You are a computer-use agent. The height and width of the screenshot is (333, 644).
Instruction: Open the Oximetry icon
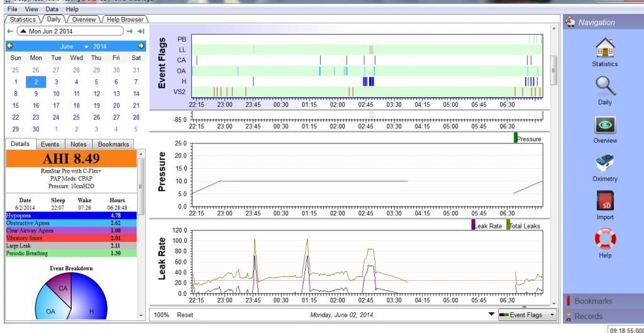tap(605, 163)
